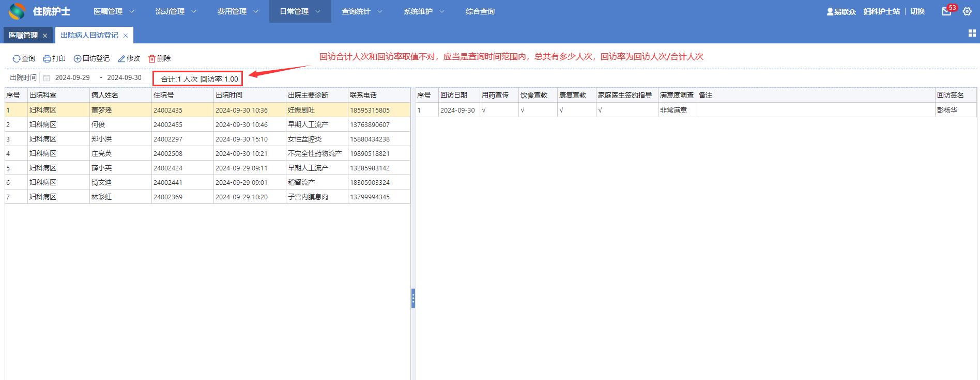980x380 pixels.
Task: Click the 饮食宣教 column header
Action: 538,96
